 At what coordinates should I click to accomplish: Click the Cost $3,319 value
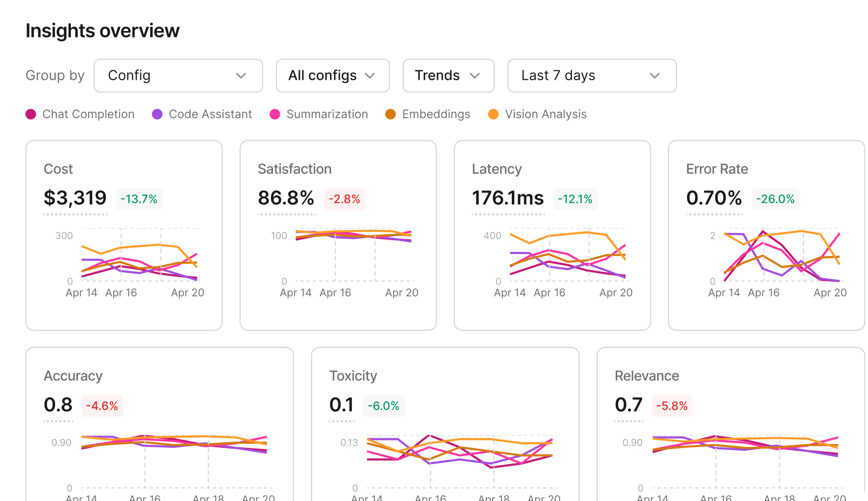click(x=75, y=198)
